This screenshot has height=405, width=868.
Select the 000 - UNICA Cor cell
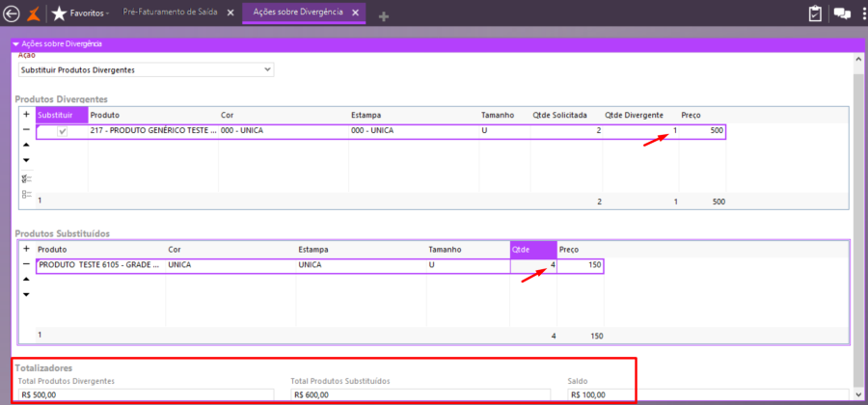coord(284,132)
